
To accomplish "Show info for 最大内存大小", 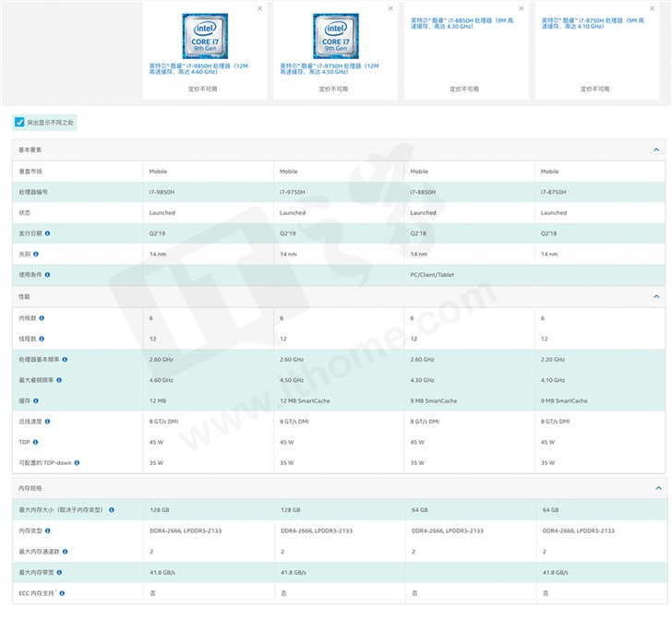I will 112,510.
